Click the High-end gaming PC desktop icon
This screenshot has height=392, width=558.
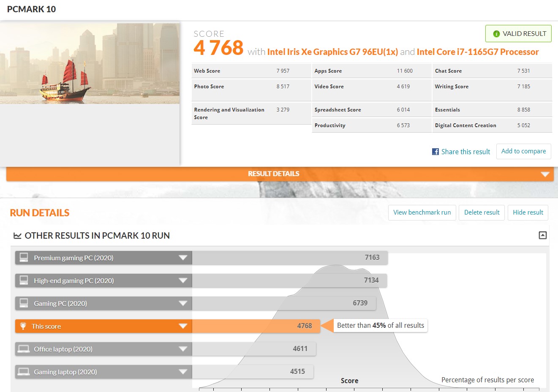[24, 280]
